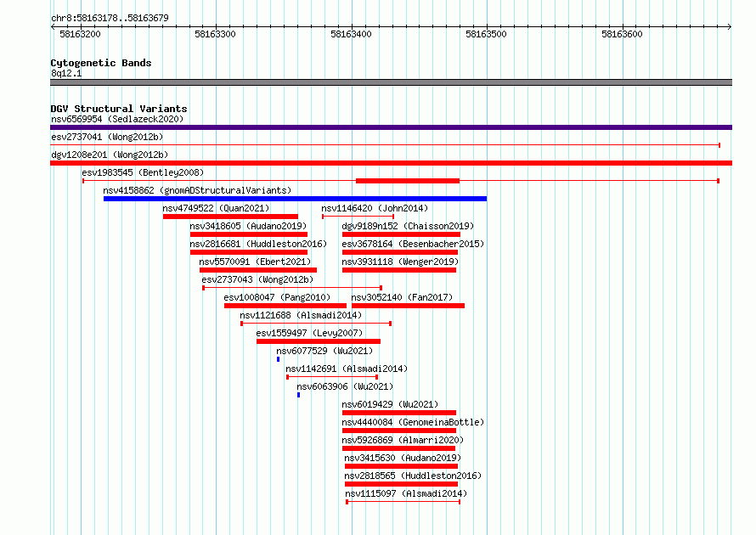Click the nsv4749522 (Quan2021) label
Image resolution: width=756 pixels, height=535 pixels.
tap(216, 208)
